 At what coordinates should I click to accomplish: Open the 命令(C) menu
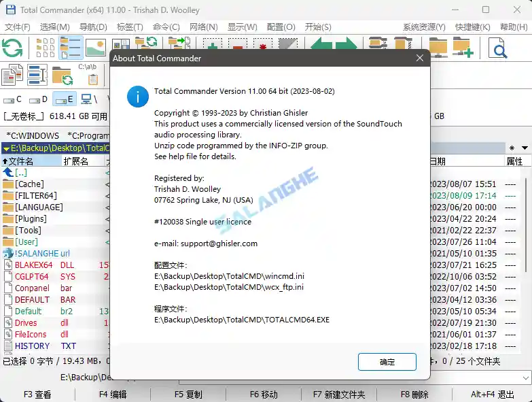tap(166, 27)
